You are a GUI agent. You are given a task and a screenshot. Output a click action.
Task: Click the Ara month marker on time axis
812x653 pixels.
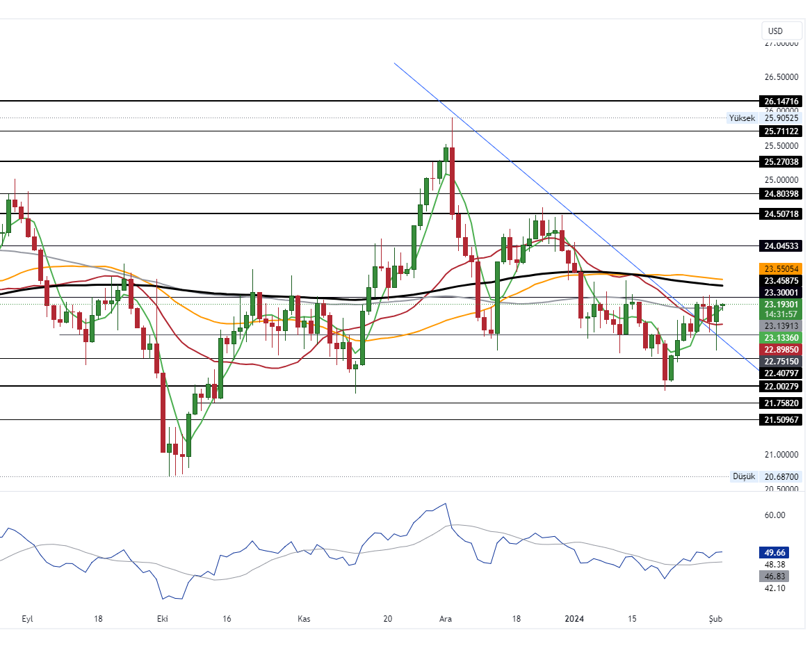pos(446,619)
